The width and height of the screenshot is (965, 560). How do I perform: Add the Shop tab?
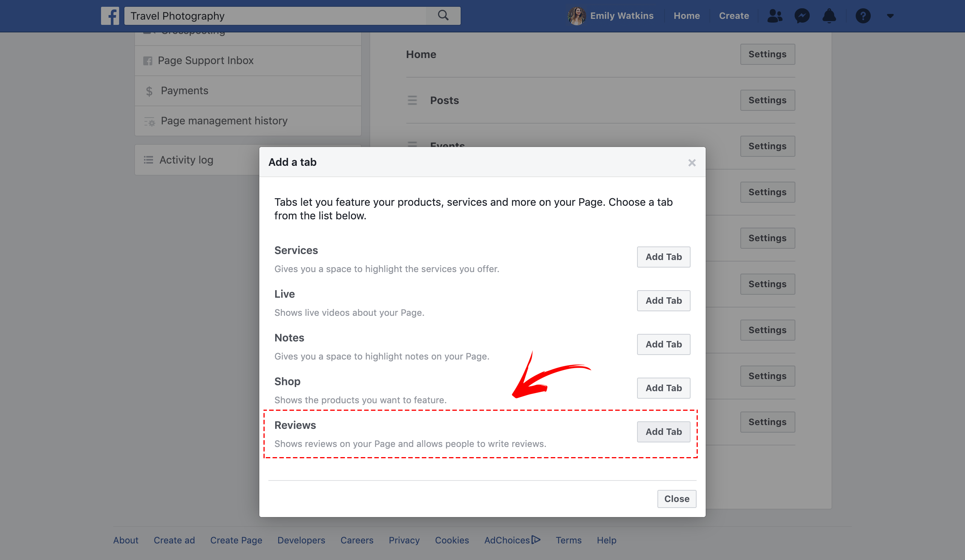(x=663, y=388)
